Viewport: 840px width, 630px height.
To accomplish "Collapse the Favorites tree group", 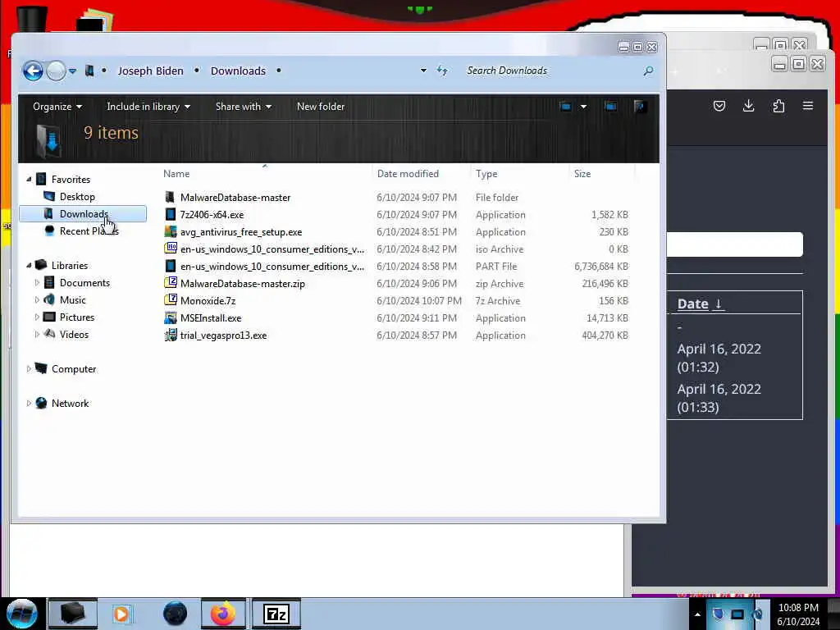I will click(x=29, y=180).
